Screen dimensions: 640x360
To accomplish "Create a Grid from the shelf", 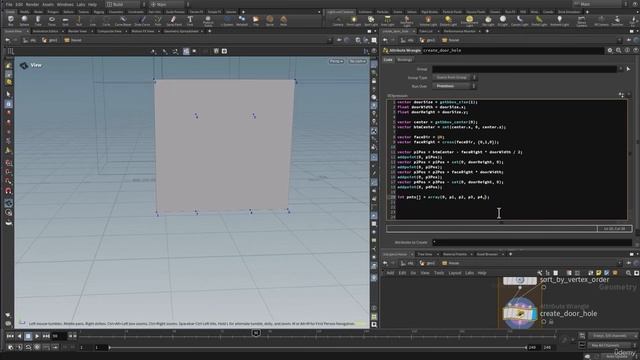I will (65, 20).
